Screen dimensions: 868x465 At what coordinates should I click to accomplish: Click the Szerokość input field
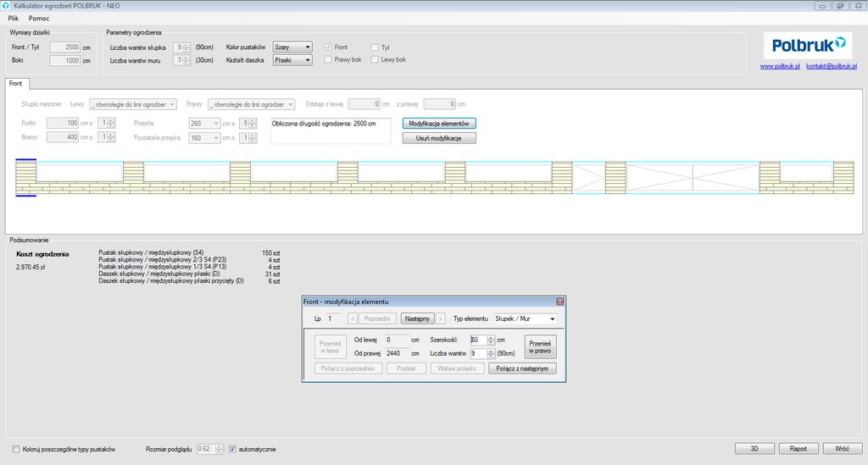click(478, 340)
